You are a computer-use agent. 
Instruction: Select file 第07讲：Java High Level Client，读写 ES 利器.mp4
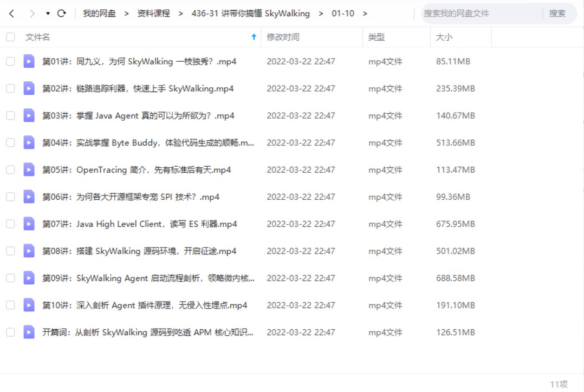click(140, 224)
